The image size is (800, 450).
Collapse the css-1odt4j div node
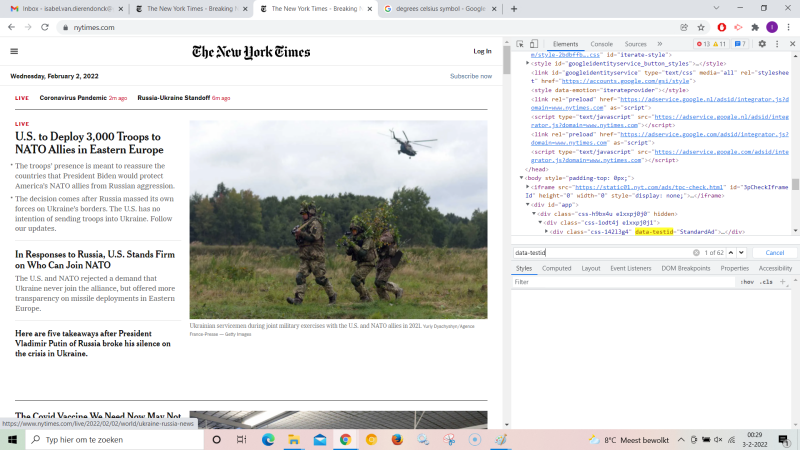tap(540, 222)
